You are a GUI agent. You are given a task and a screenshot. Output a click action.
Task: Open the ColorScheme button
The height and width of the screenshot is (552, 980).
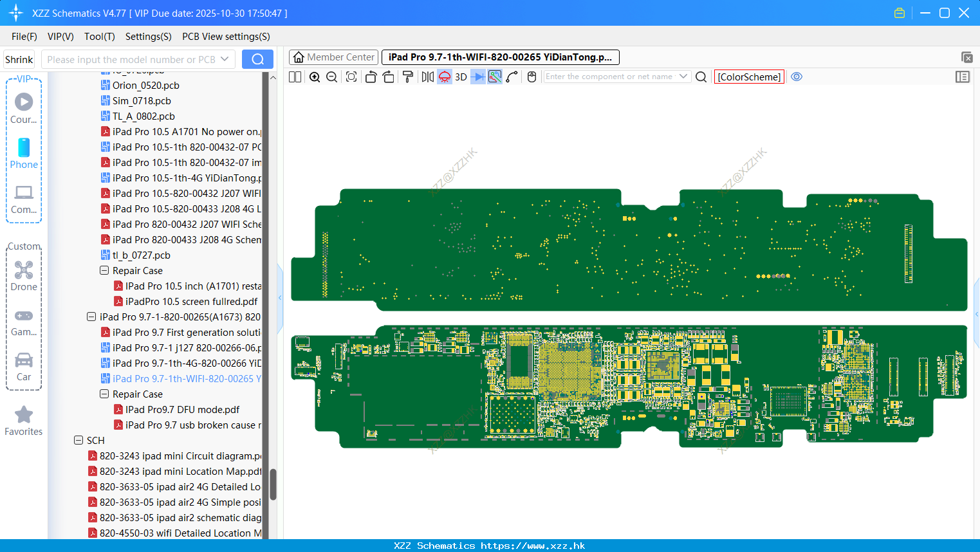pyautogui.click(x=749, y=77)
